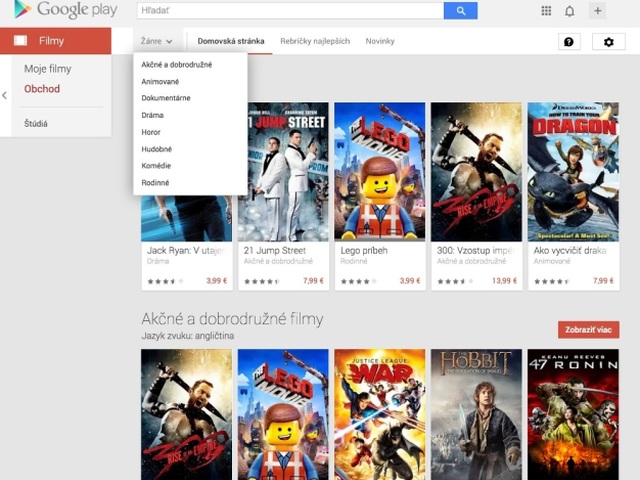Viewport: 640px width, 480px height.
Task: Open Moje filmy in sidebar
Action: point(47,69)
